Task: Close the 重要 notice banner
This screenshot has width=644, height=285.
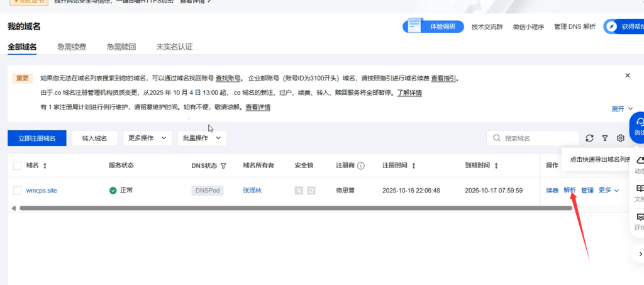Action: (627, 75)
